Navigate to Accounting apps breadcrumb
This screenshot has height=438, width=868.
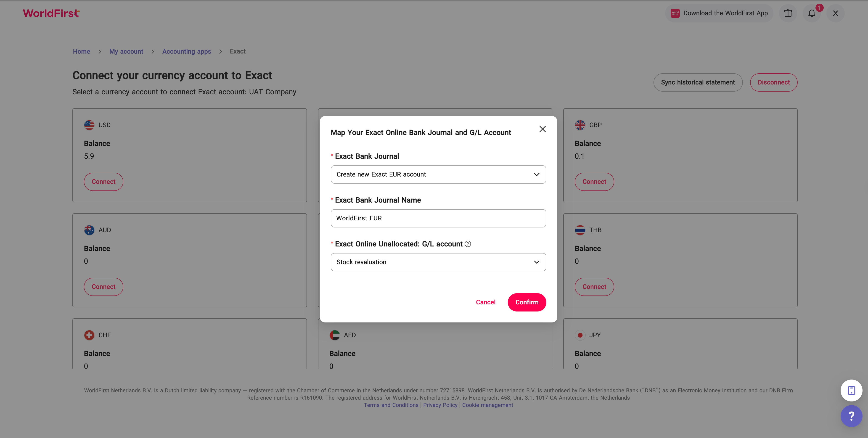pos(186,51)
